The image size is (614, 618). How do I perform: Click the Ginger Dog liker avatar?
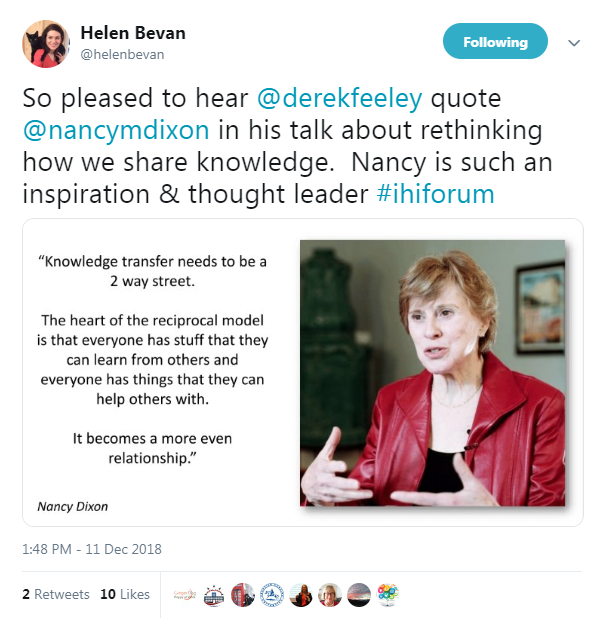tap(185, 594)
